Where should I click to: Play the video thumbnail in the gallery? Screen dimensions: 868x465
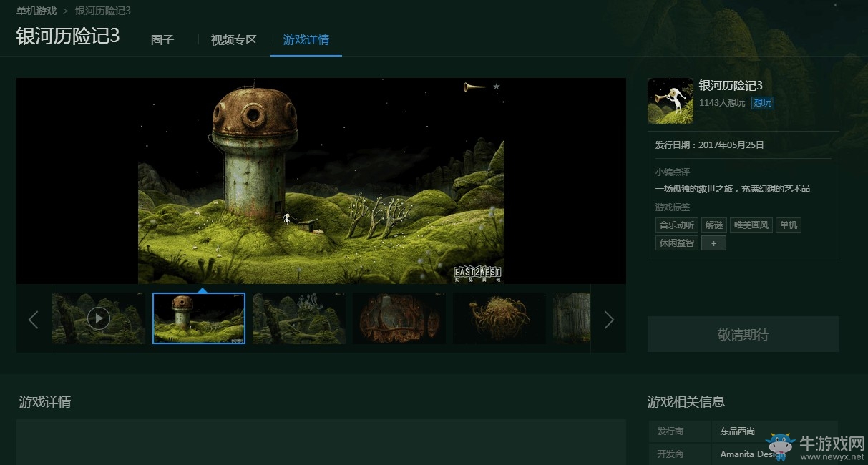tap(99, 318)
